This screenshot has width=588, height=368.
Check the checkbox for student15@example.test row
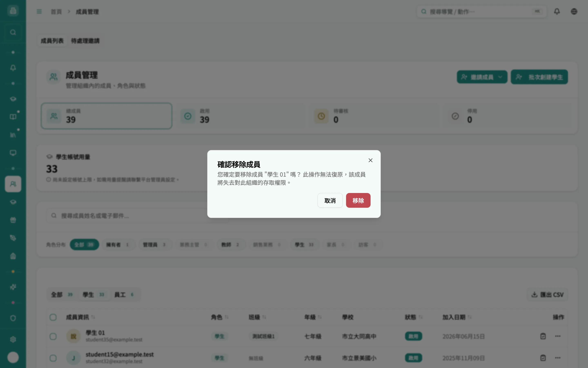53,358
